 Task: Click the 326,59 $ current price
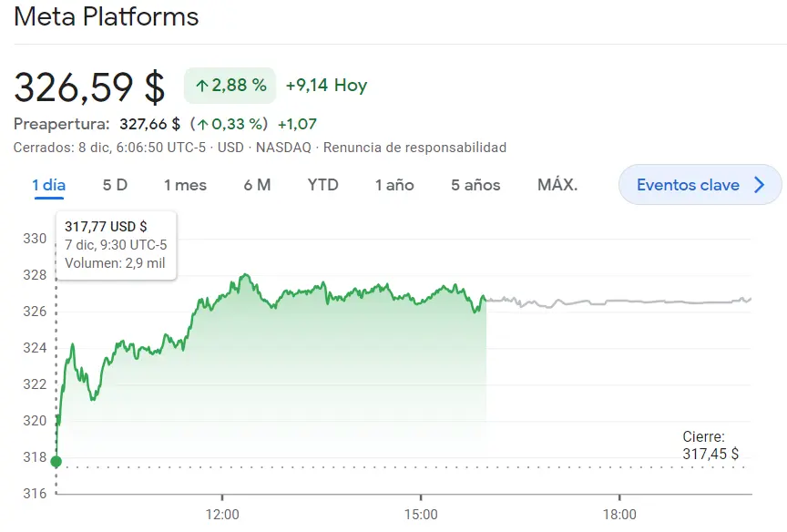tap(87, 86)
